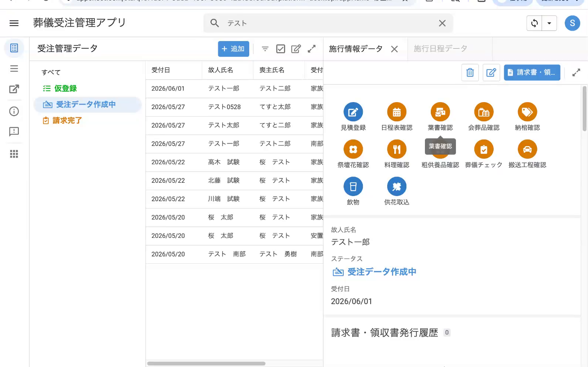Switch to the 施行日程データ tab
The width and height of the screenshot is (588, 367).
point(440,49)
